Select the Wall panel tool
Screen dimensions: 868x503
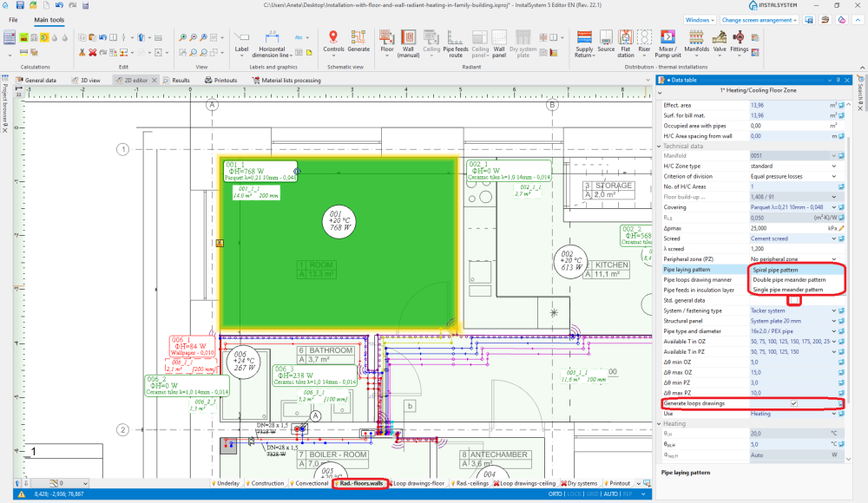pos(499,44)
